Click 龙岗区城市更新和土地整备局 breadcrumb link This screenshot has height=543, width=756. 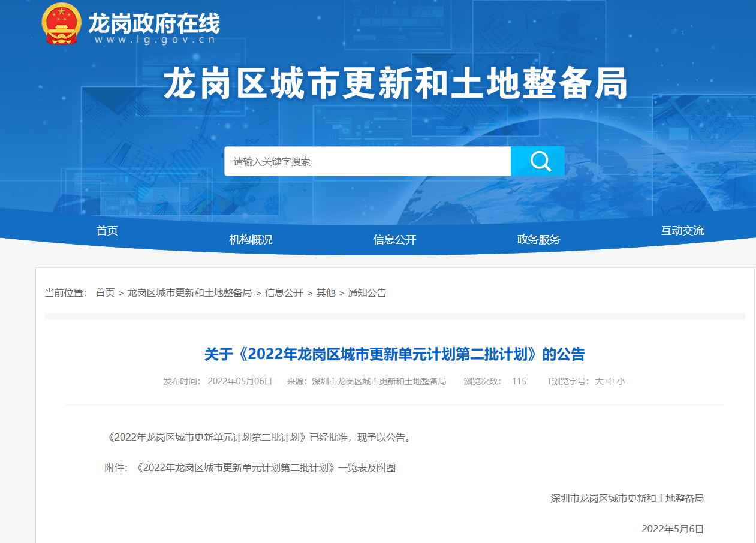(189, 293)
